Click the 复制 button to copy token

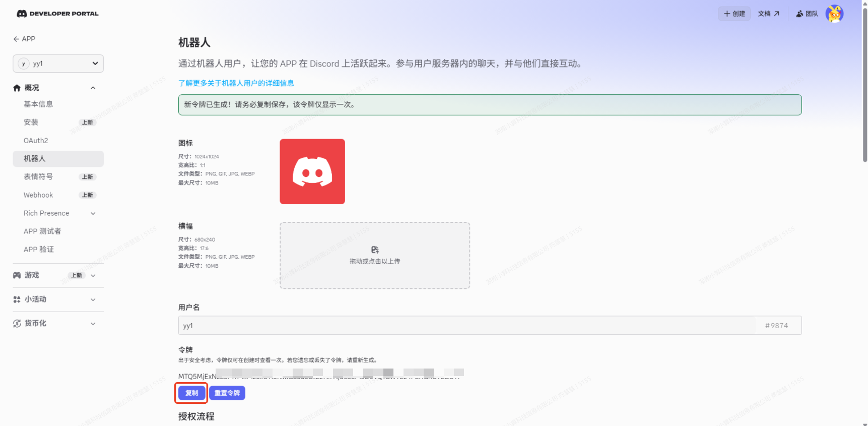click(191, 393)
